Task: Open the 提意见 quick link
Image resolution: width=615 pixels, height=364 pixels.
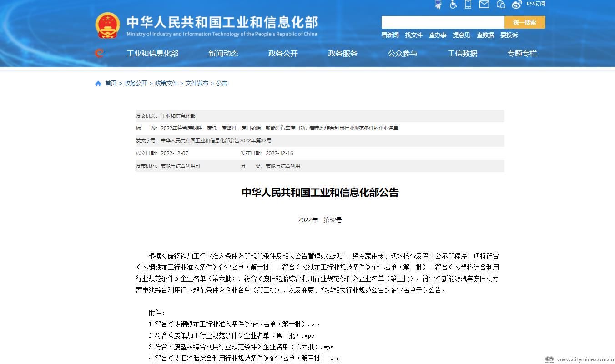Action: pyautogui.click(x=462, y=35)
